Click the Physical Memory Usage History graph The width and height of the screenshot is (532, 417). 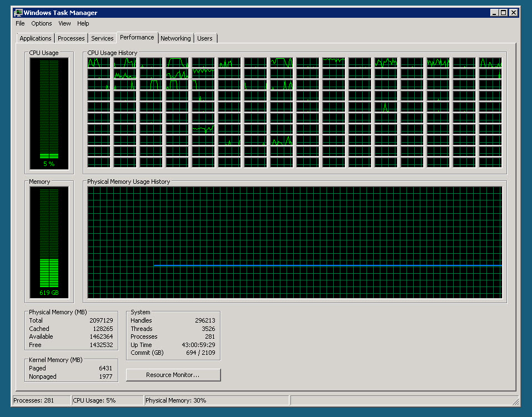coord(294,242)
